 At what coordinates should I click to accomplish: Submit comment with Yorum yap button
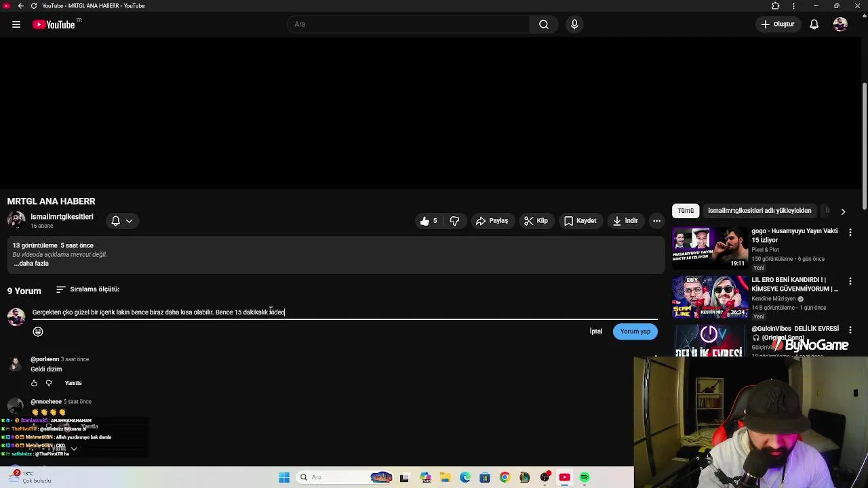tap(635, 331)
